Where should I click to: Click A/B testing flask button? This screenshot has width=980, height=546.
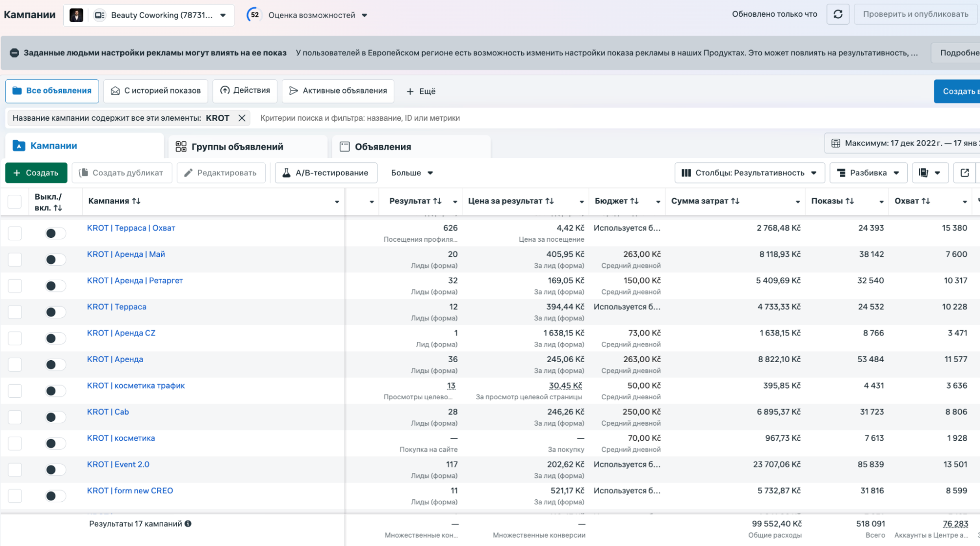coord(326,173)
